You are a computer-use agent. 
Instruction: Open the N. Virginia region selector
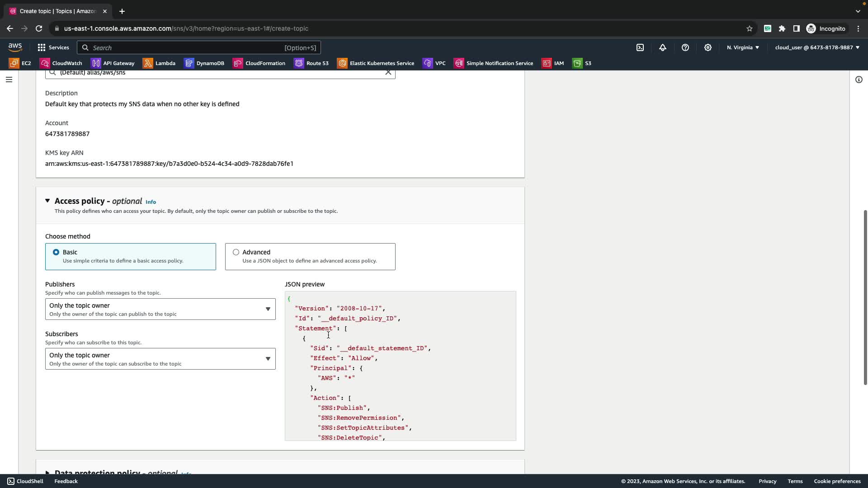pos(743,47)
